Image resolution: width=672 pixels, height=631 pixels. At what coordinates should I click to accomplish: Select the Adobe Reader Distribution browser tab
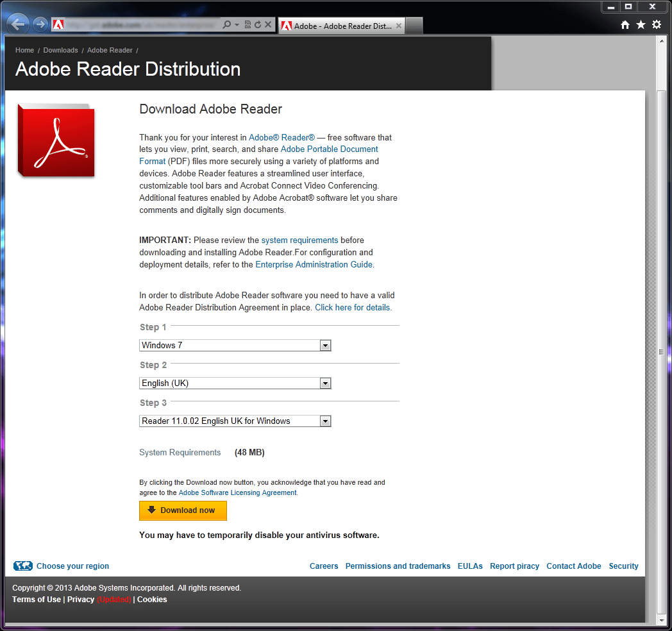(x=340, y=26)
